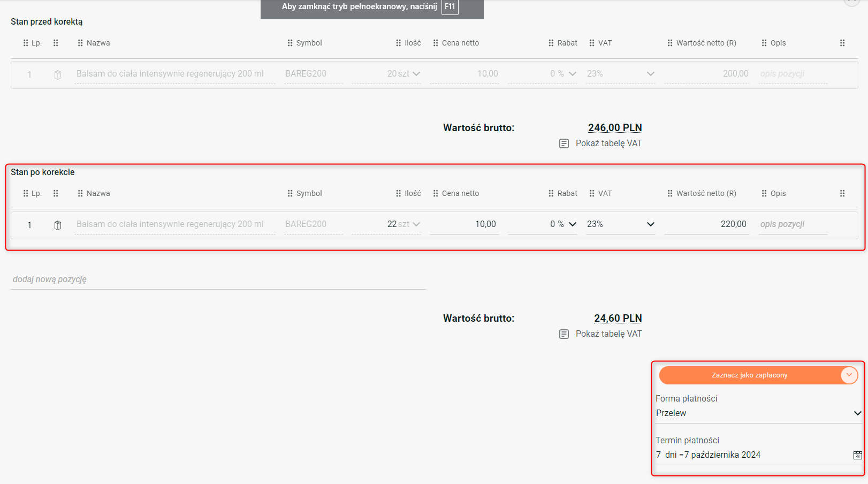
Task: Click the drag handle beside 'Ilość' in the 'Stan po korekcie' header
Action: (398, 193)
